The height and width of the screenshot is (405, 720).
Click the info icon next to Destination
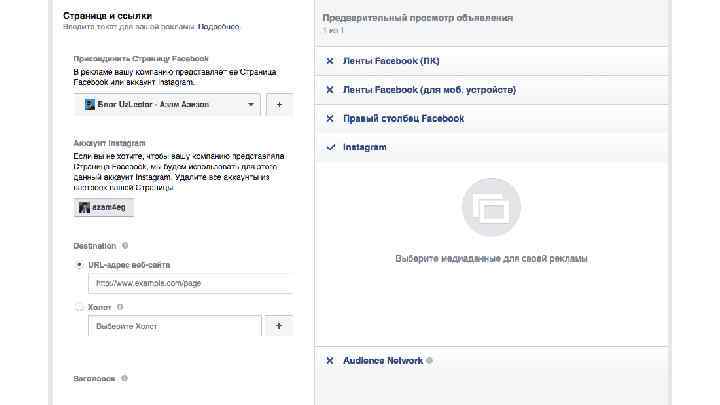tap(125, 246)
